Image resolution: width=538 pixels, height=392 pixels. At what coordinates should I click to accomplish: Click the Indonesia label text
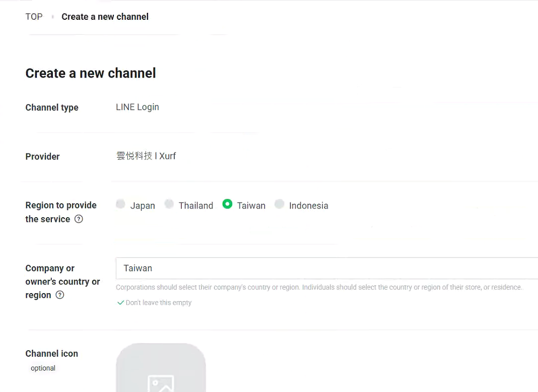click(309, 205)
